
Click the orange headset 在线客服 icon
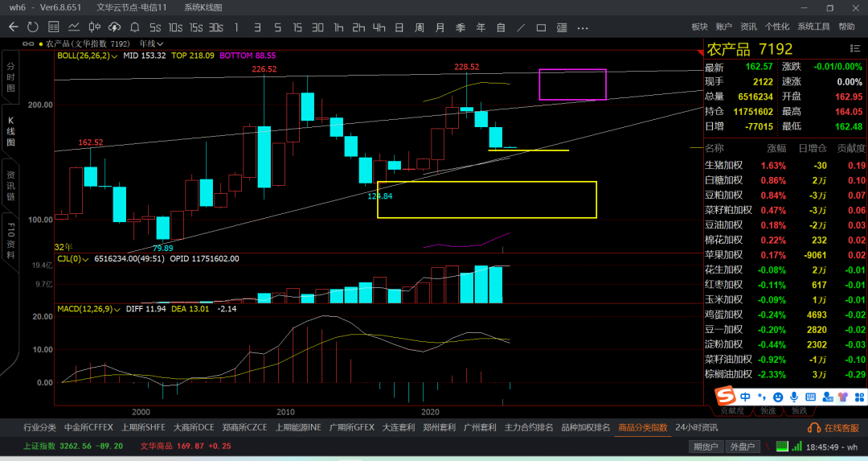click(813, 428)
